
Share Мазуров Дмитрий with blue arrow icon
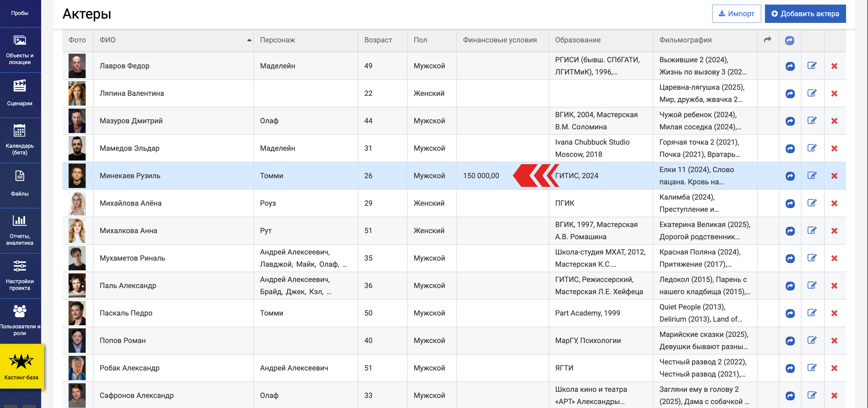point(790,121)
